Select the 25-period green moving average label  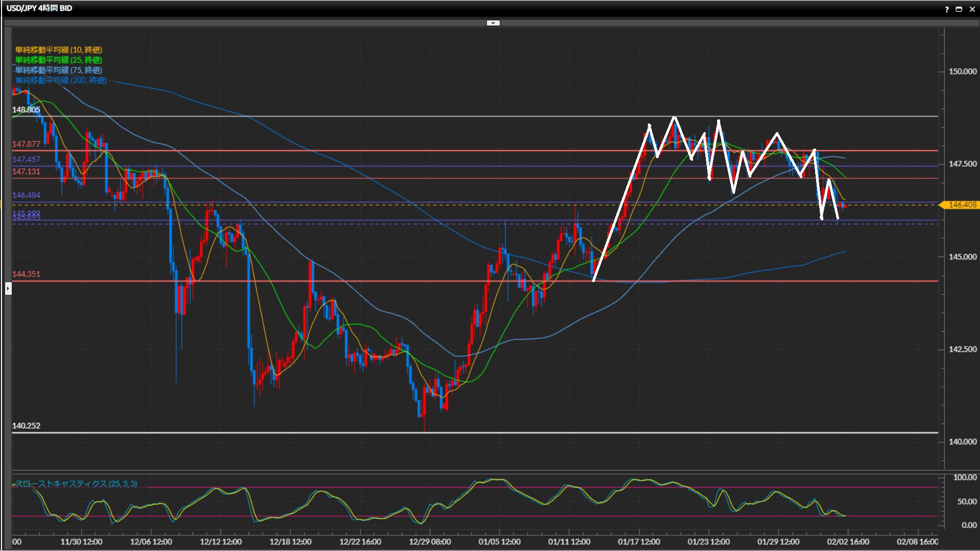[x=58, y=60]
